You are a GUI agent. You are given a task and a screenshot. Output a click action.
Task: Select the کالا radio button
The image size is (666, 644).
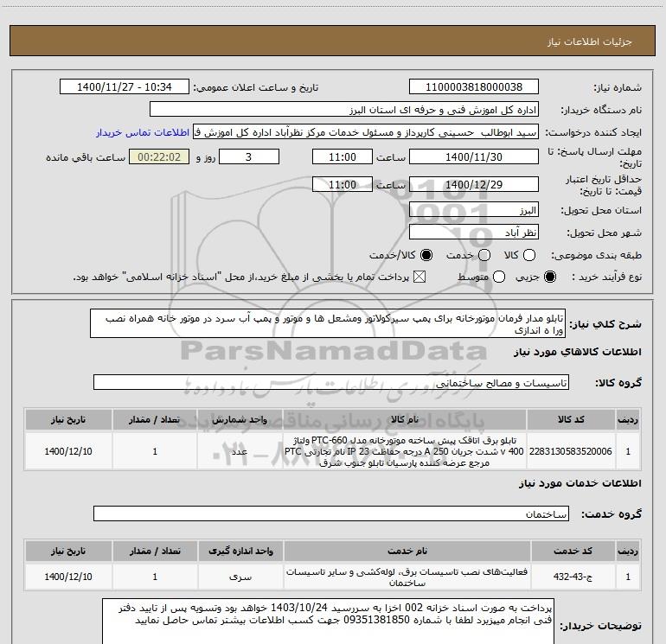[529, 255]
